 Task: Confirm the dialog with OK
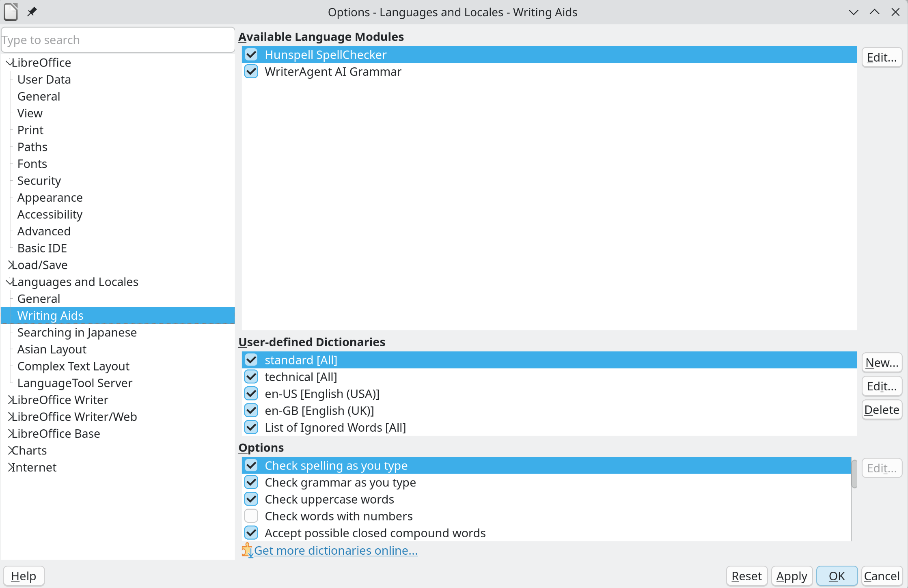coord(837,576)
